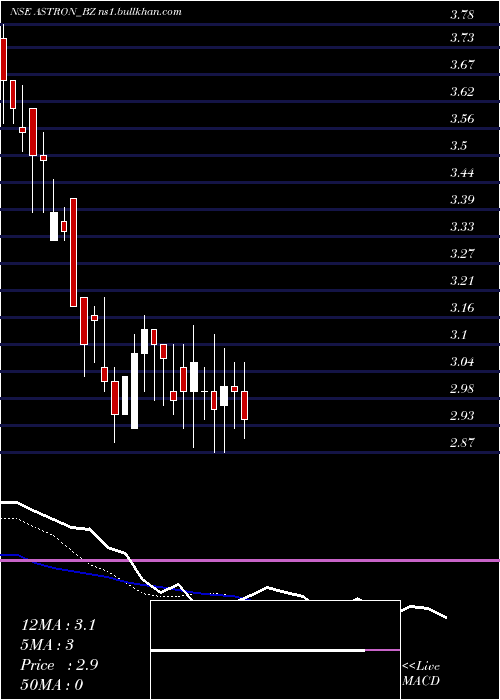Click the 3.78 price axis label

tap(462, 16)
